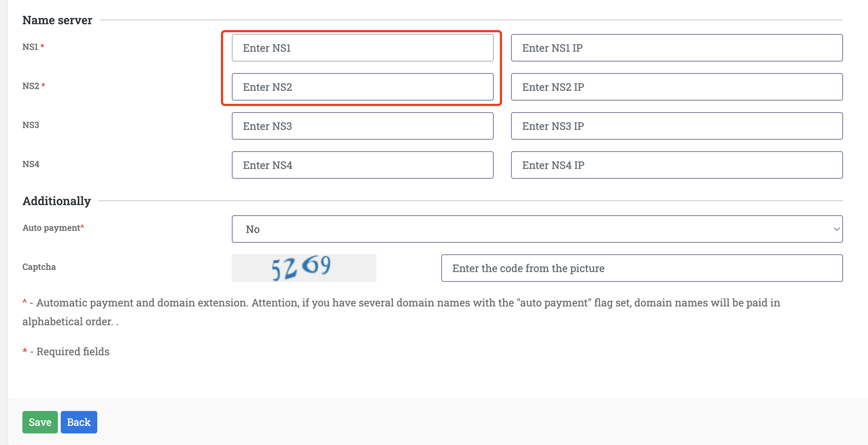Image resolution: width=868 pixels, height=445 pixels.
Task: Click the Name server section heading
Action: (57, 20)
